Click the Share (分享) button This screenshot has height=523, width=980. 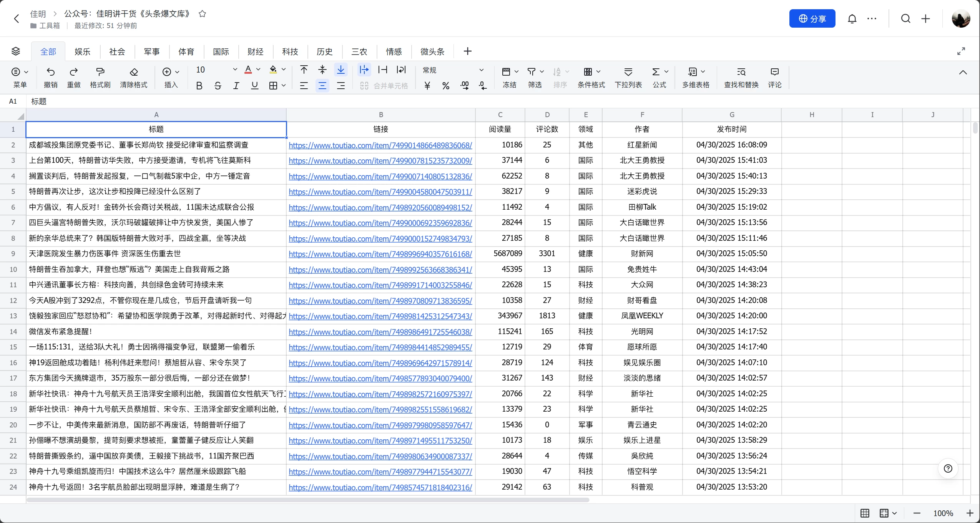tap(812, 18)
